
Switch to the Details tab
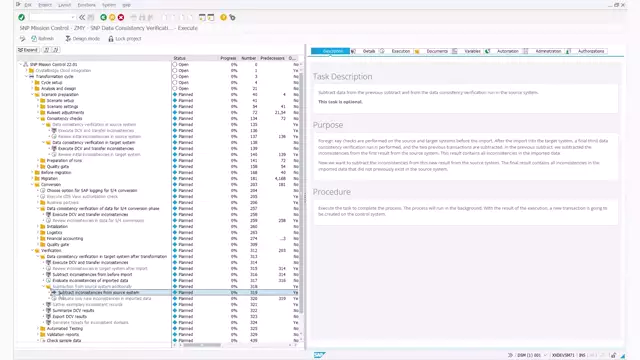tap(369, 51)
